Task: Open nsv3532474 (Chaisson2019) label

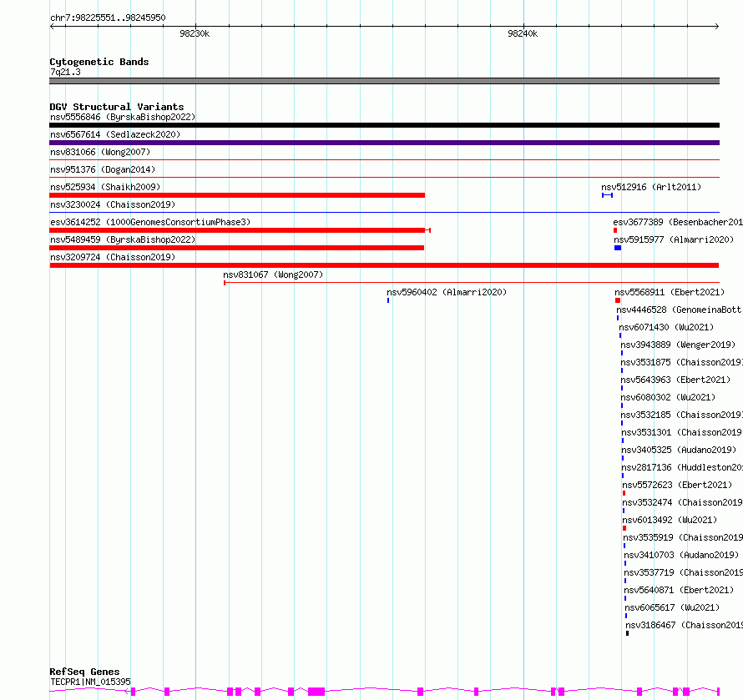Action: (x=682, y=502)
